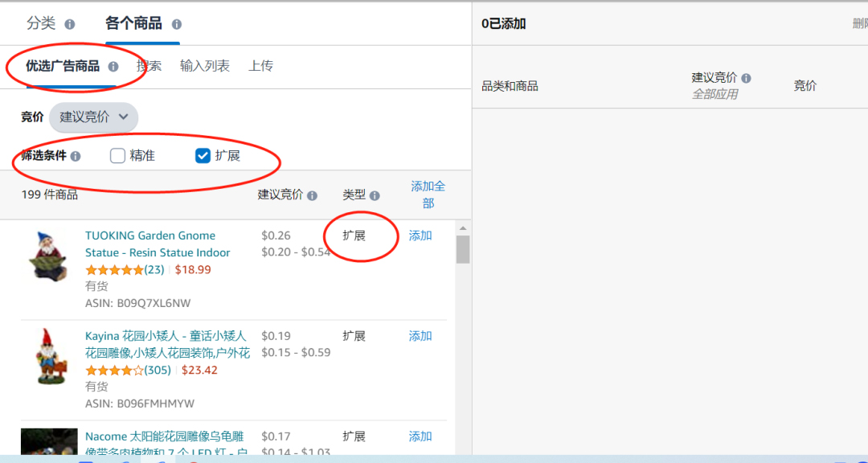Show info tooltip for 筛选条件
The height and width of the screenshot is (463, 868).
point(76,156)
